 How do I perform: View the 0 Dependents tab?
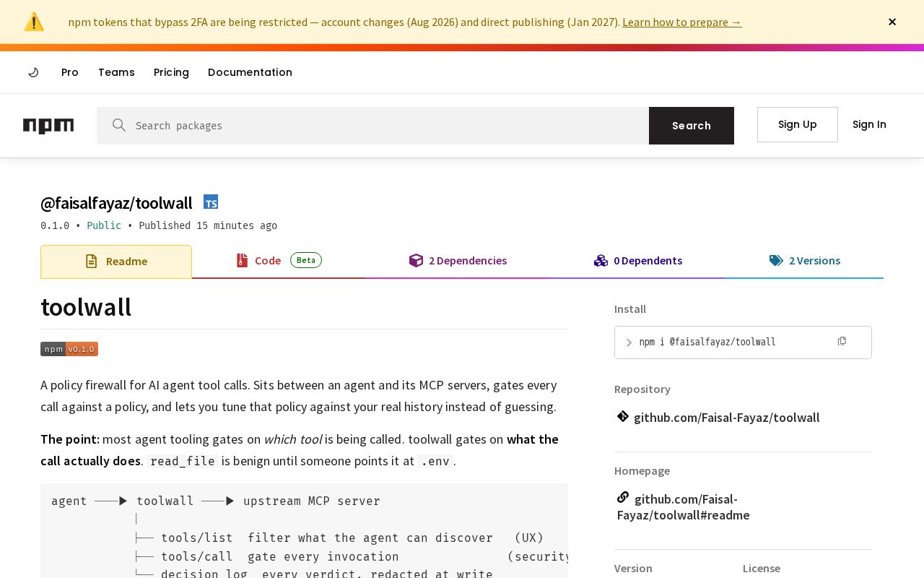(x=638, y=261)
